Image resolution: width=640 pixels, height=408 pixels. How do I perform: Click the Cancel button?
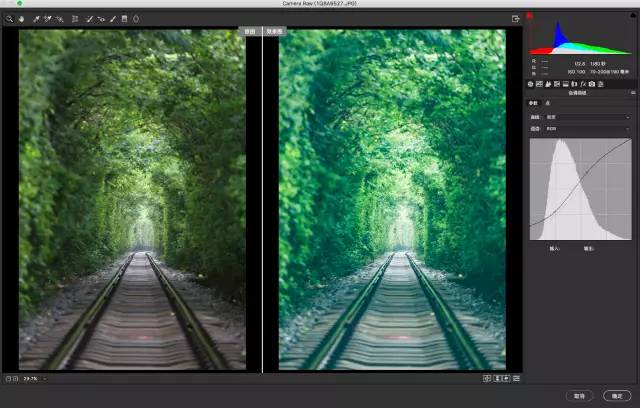[x=579, y=395]
